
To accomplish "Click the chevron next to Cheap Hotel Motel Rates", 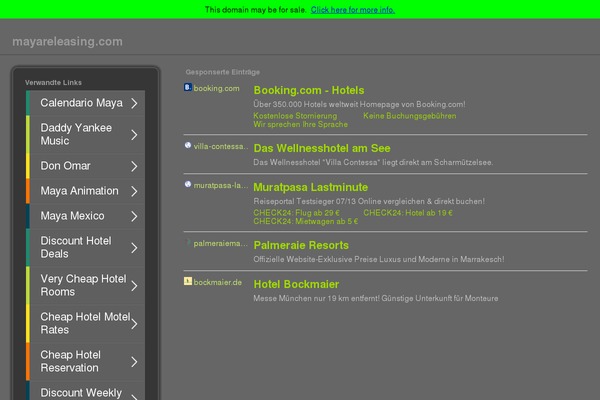I will click(134, 324).
